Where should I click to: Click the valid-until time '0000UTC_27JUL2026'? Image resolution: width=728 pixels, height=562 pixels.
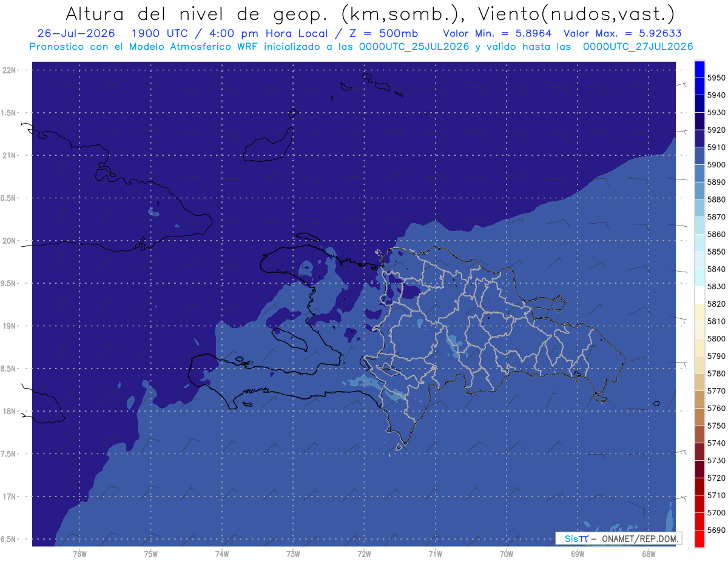[x=637, y=46]
